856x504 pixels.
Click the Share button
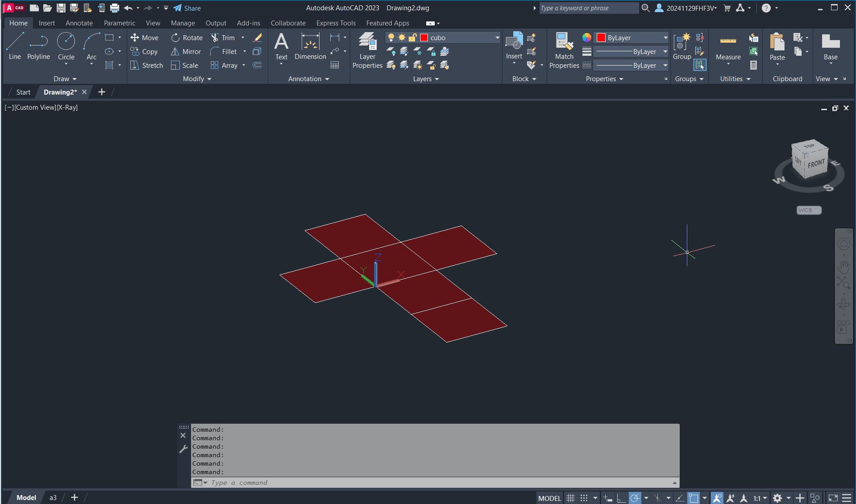(187, 8)
